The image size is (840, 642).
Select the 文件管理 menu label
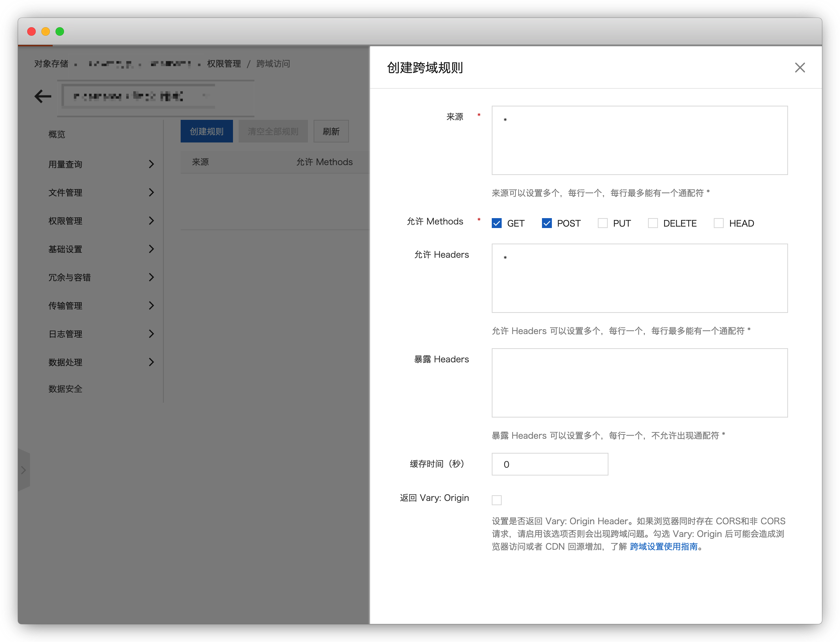point(65,193)
